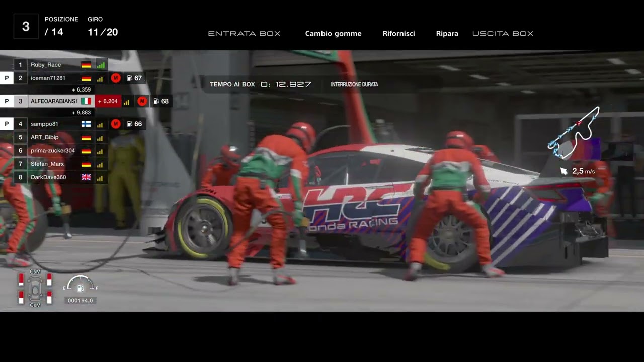The image size is (644, 362).
Task: Click prima-zucker304's German flag icon
Action: (x=86, y=151)
